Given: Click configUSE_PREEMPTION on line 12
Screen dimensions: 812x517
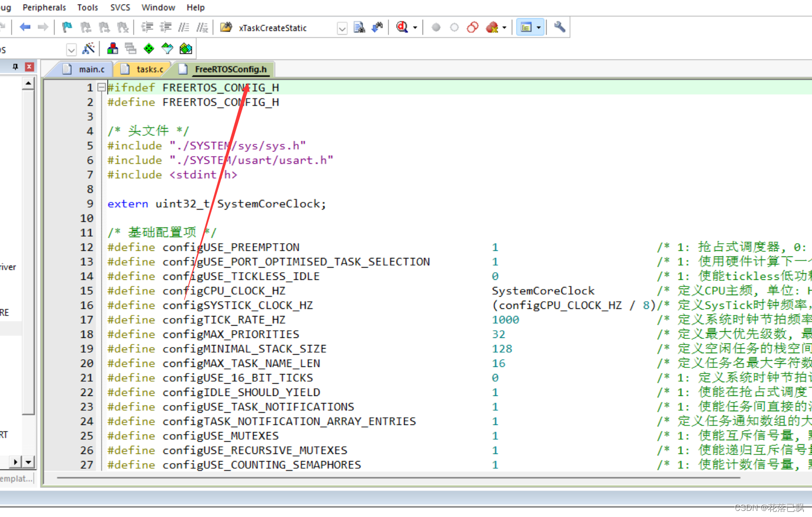Looking at the screenshot, I should click(231, 247).
